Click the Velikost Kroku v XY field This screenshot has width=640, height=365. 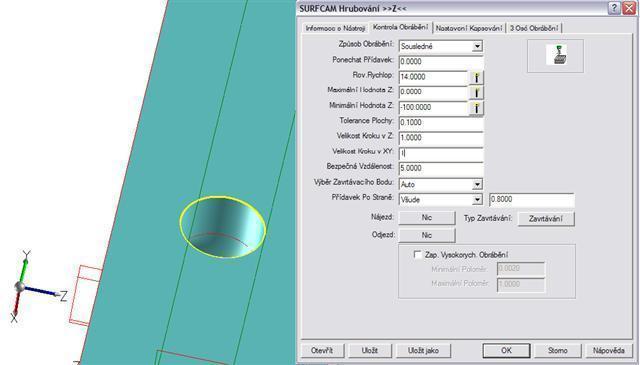coord(441,154)
